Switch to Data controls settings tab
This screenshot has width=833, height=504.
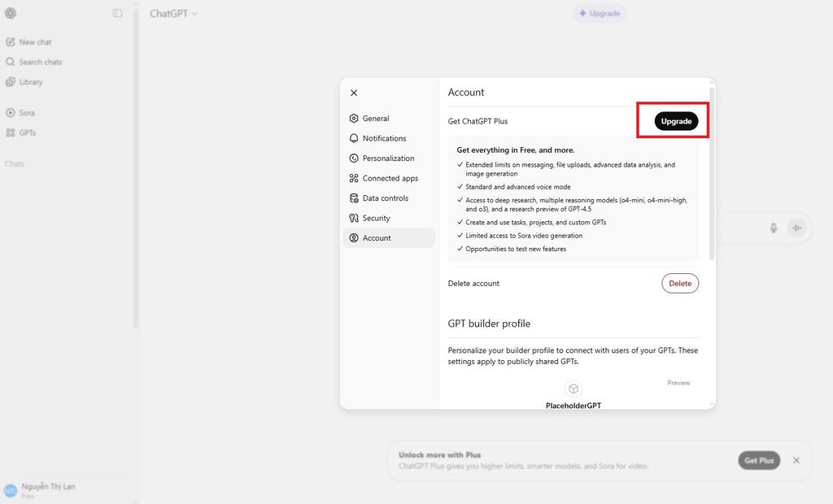[x=385, y=198]
